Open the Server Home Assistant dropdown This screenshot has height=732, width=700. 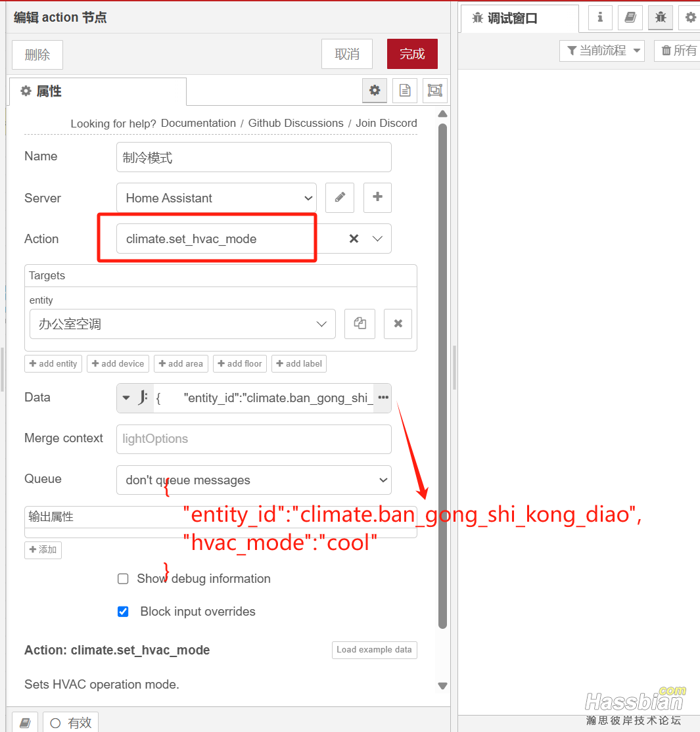(x=216, y=198)
